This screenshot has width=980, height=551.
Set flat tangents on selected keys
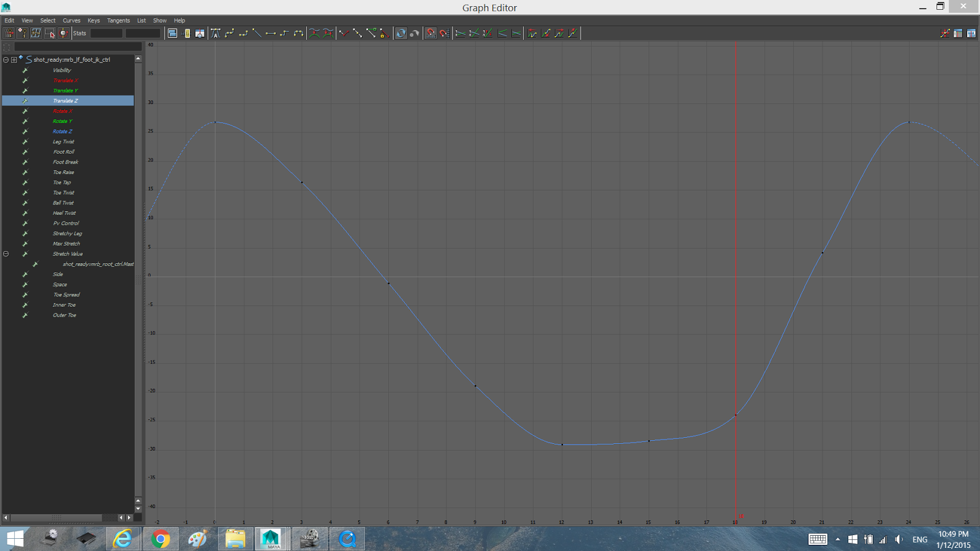(x=269, y=33)
